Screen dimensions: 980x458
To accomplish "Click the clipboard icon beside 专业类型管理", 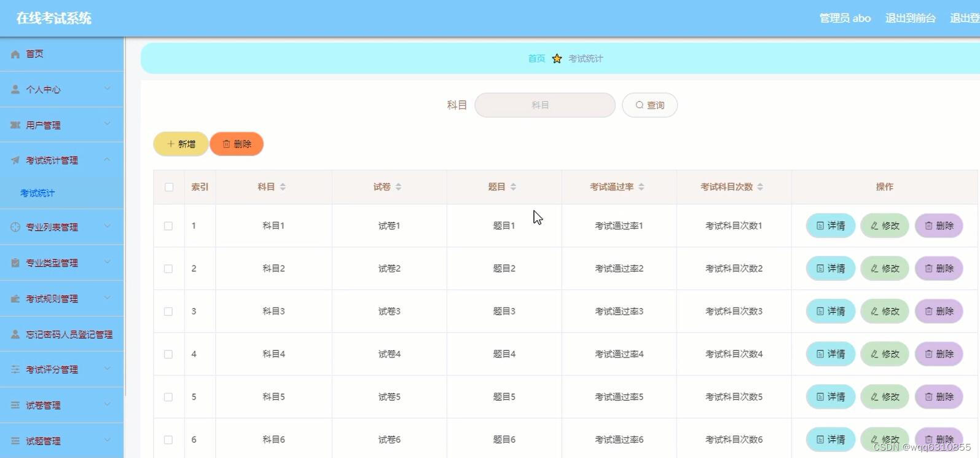I will [x=15, y=263].
